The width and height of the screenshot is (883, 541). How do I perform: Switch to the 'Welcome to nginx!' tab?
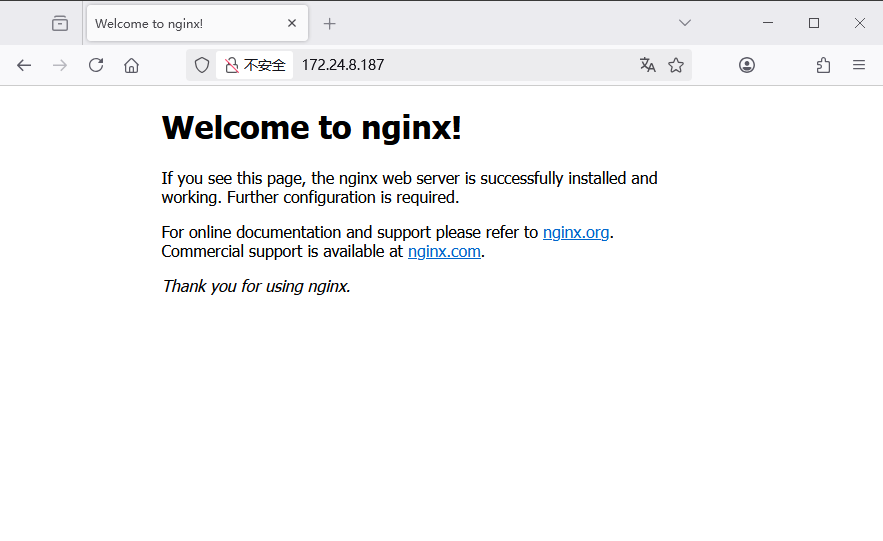(x=180, y=23)
